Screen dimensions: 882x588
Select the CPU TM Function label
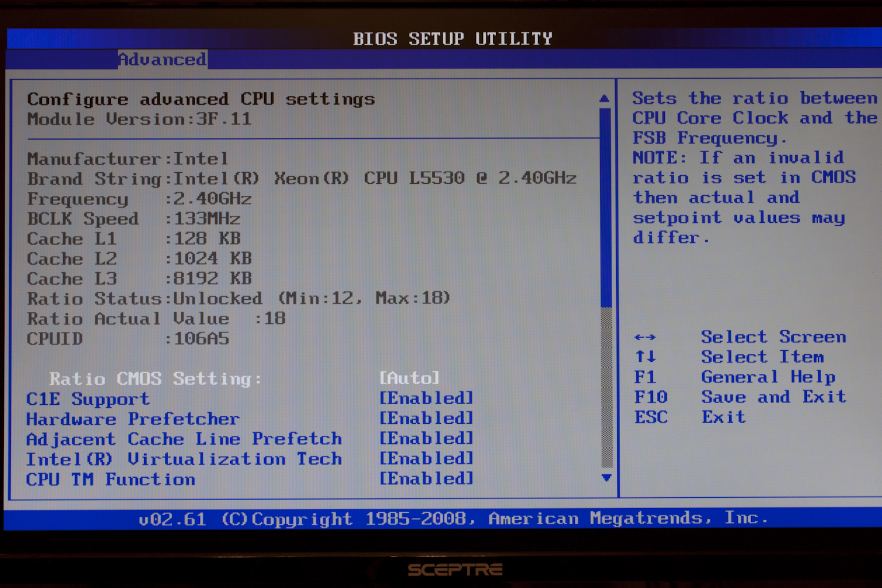(x=110, y=479)
